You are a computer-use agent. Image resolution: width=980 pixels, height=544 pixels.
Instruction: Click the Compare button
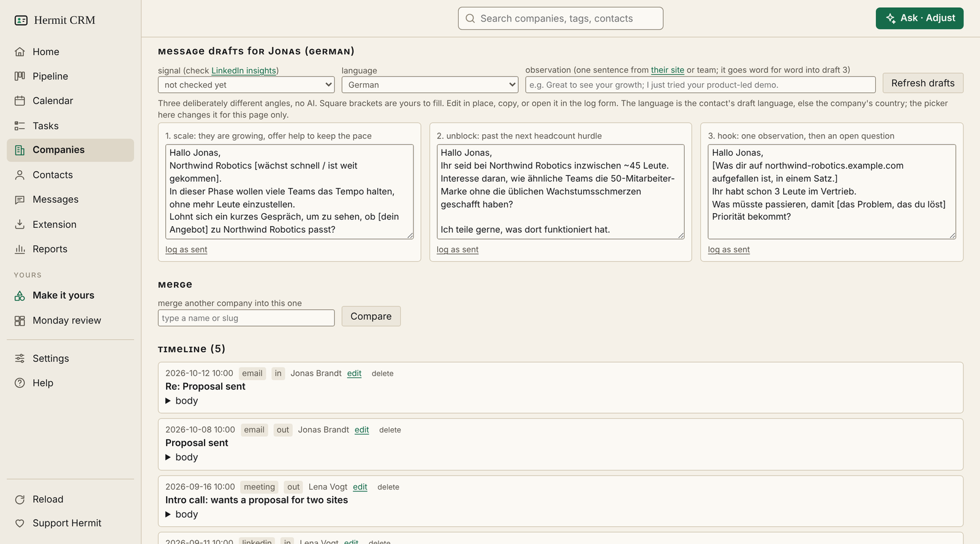[x=371, y=316]
